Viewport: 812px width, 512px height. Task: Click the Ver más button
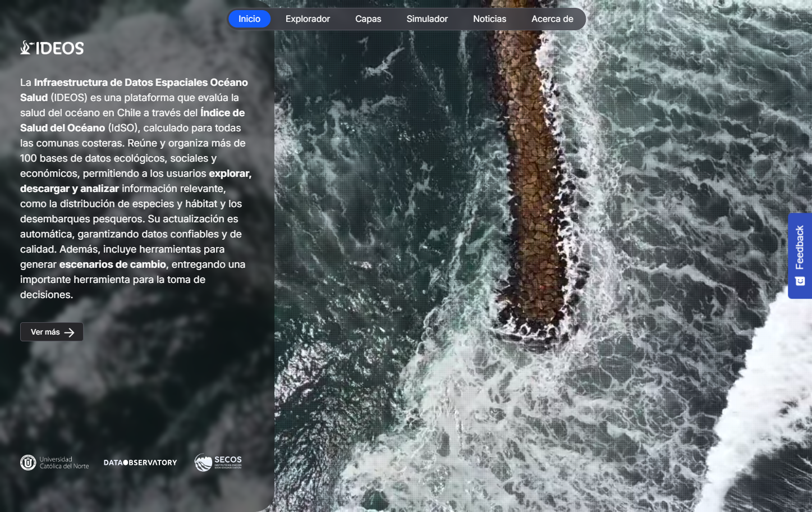click(52, 332)
